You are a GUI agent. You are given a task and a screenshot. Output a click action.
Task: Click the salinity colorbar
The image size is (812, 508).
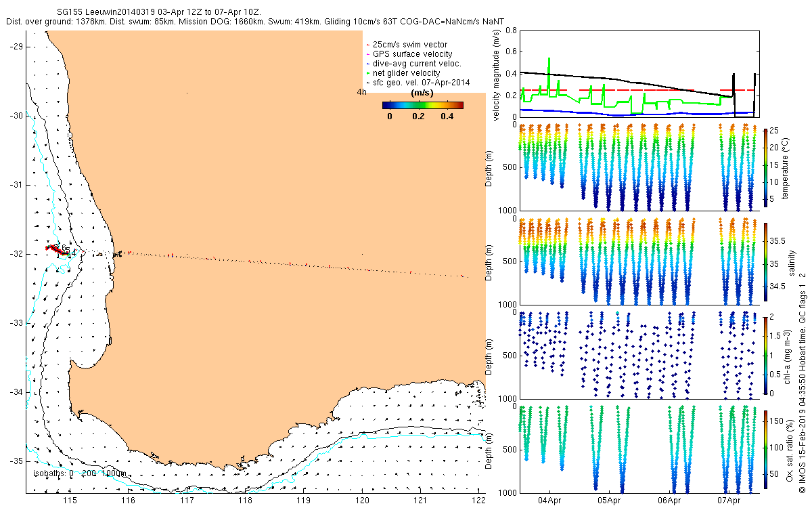coord(765,261)
